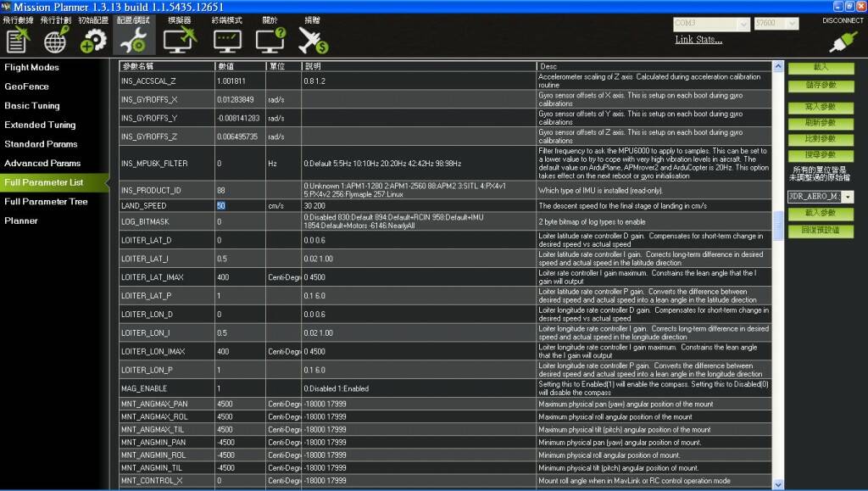Edit the LAND_SPEED value cell

(x=240, y=206)
